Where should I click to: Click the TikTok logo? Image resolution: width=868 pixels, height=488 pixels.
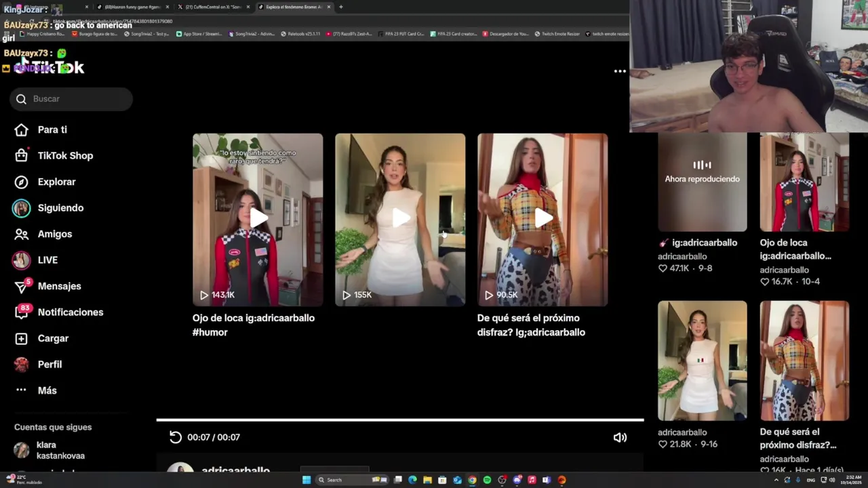[x=50, y=67]
